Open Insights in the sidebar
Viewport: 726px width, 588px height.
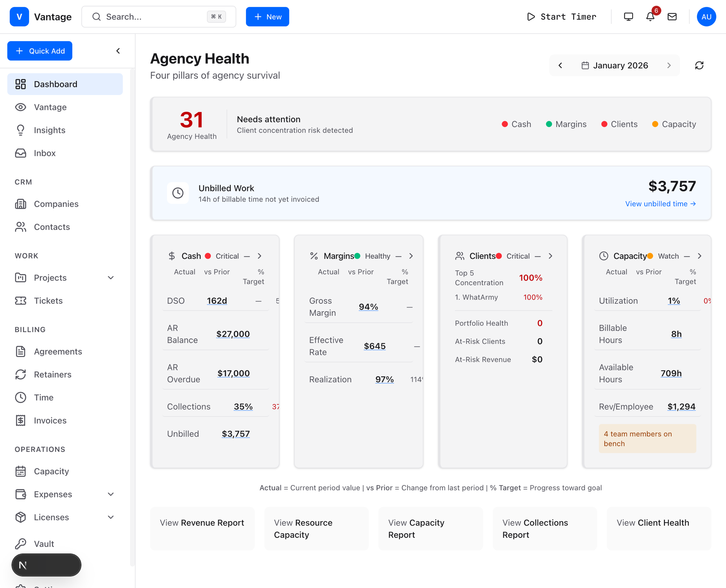pos(49,130)
